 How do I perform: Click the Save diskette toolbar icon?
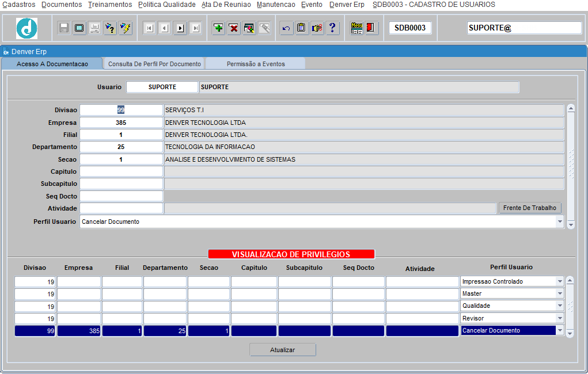64,28
